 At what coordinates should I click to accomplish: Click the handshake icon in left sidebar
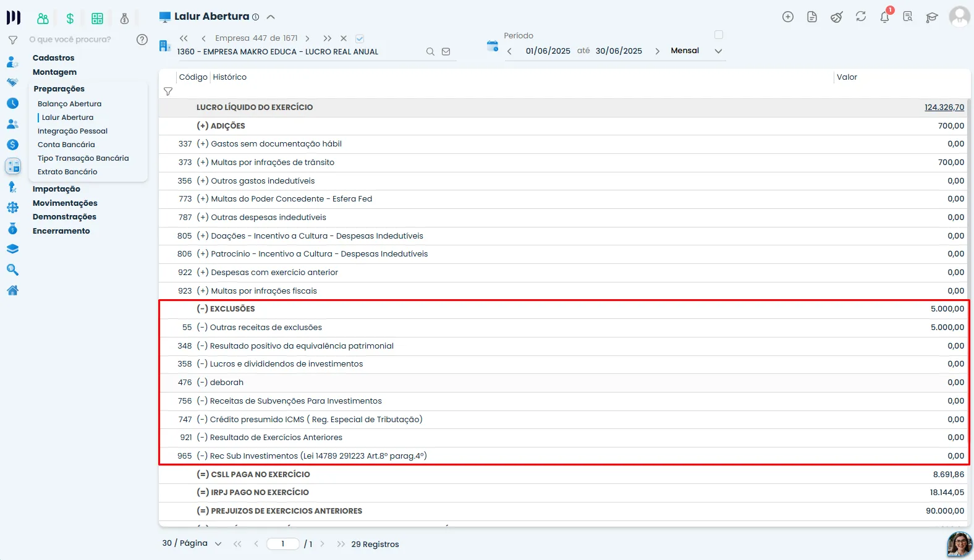pos(12,82)
